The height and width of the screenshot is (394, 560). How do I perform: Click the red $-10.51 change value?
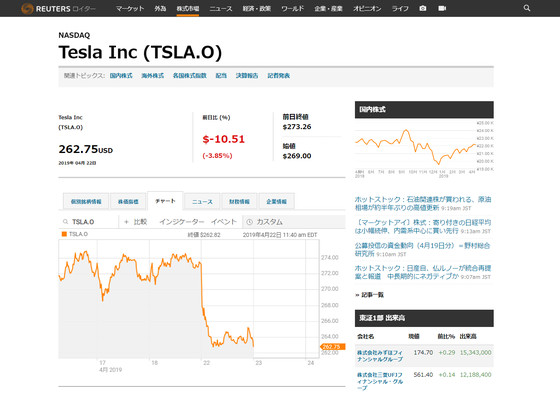point(224,139)
